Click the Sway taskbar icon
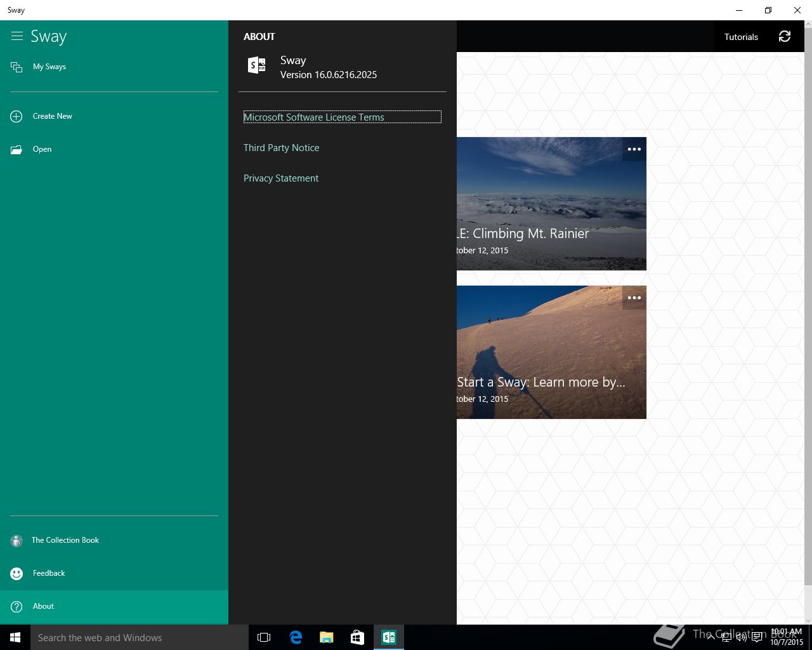This screenshot has height=650, width=812. pos(388,637)
